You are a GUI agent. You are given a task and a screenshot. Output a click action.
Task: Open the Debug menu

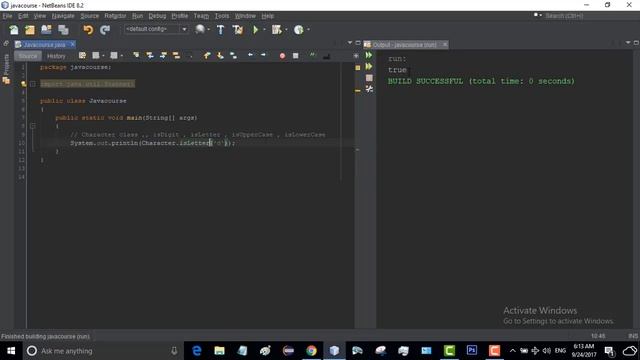click(x=157, y=16)
